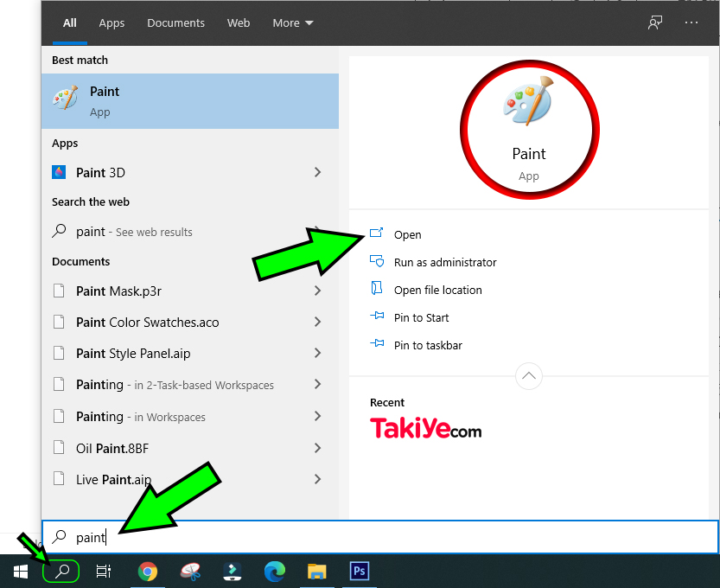Viewport: 720px width, 588px height.
Task: Click the web search magnifier icon beside paint
Action: (x=59, y=231)
